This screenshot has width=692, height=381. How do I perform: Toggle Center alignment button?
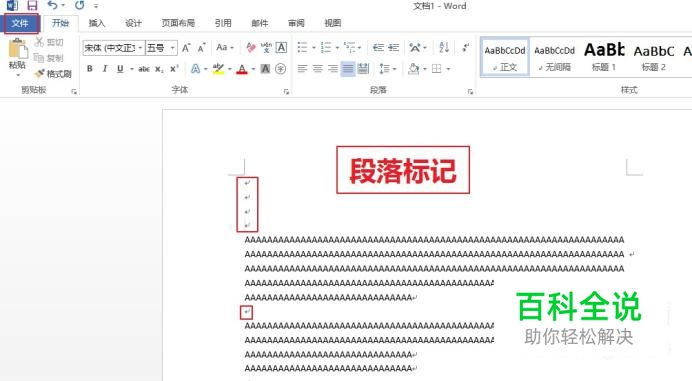(318, 69)
